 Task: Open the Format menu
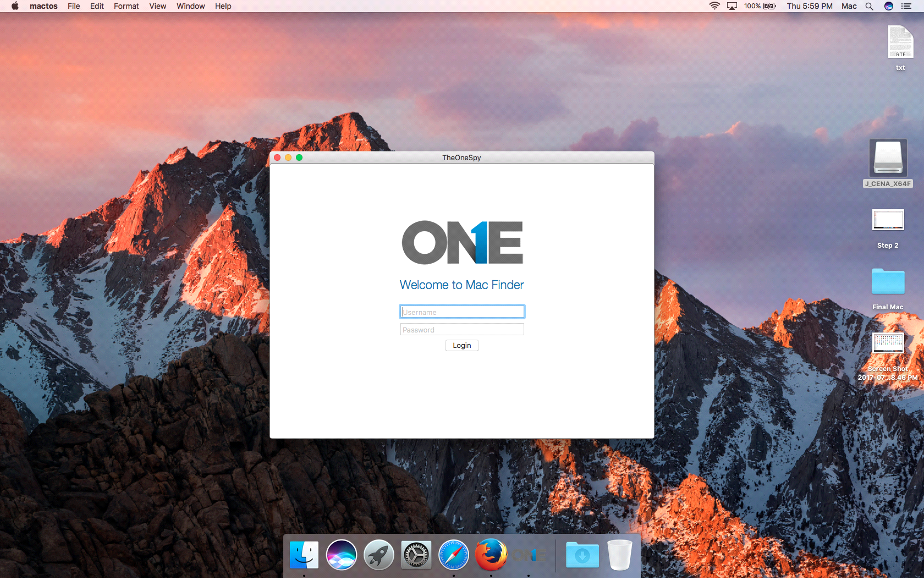click(x=126, y=6)
